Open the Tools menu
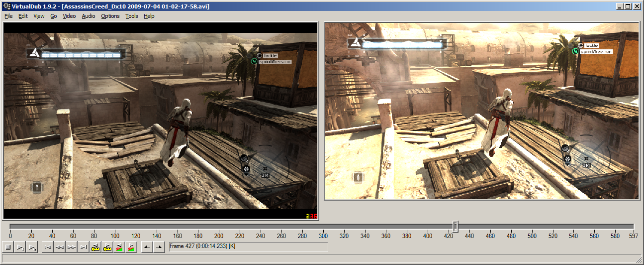 132,16
